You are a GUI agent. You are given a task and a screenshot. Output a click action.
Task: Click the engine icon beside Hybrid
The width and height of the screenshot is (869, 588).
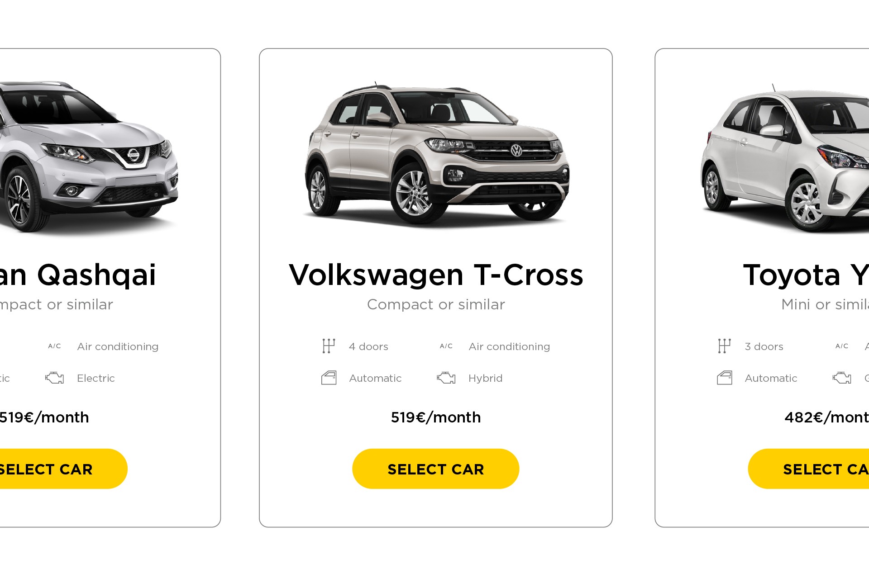tap(446, 378)
